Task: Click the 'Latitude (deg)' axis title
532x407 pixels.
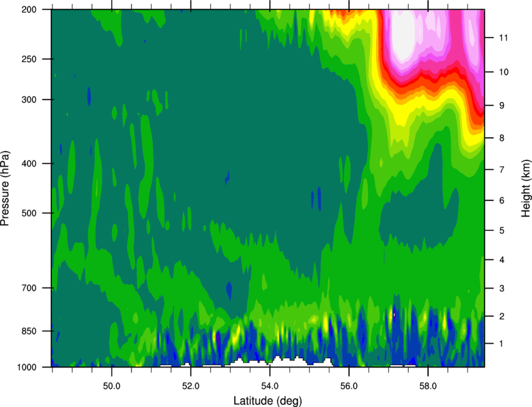Action: tap(268, 401)
